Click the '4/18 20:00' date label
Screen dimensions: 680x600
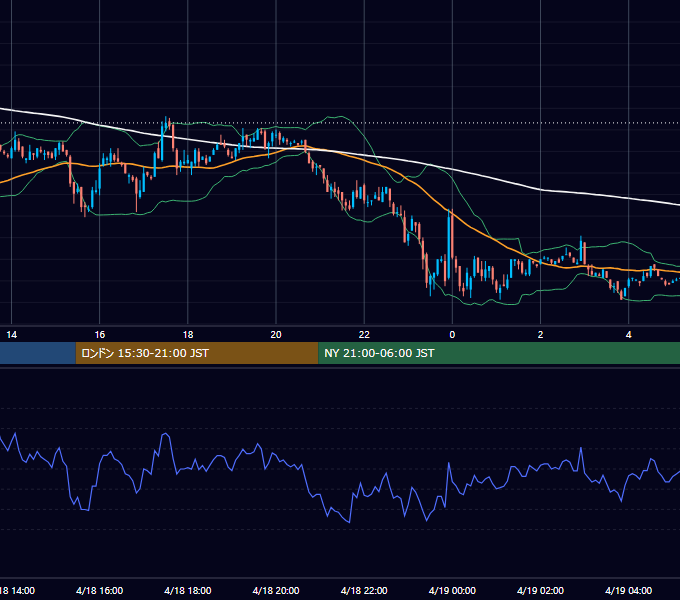tap(276, 591)
